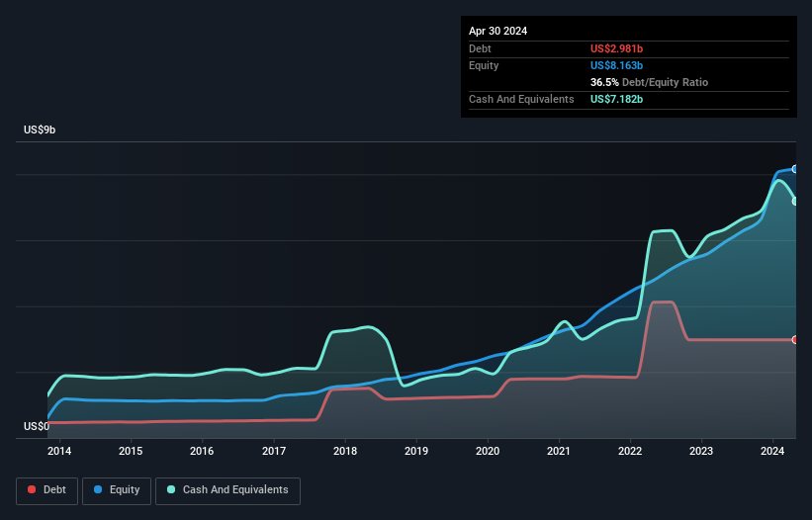Click the 2020 x-axis year label
This screenshot has width=812, height=520.
[488, 451]
